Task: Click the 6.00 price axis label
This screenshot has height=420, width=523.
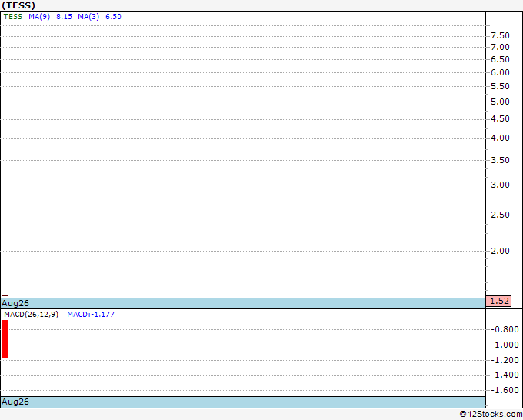Action: pyautogui.click(x=500, y=72)
